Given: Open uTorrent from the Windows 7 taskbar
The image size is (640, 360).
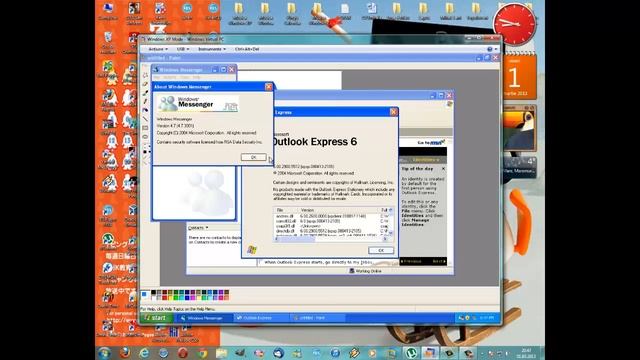Looking at the screenshot, I should click(x=411, y=353).
